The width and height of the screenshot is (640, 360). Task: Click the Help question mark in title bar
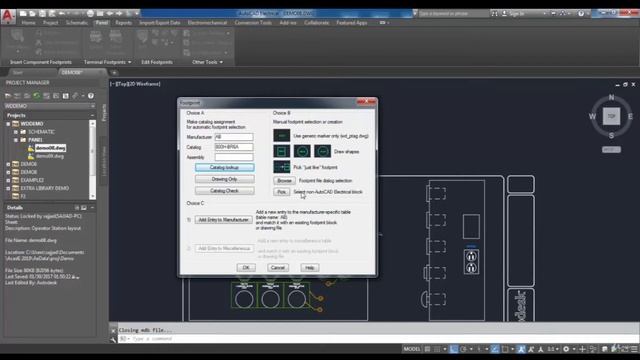click(581, 13)
